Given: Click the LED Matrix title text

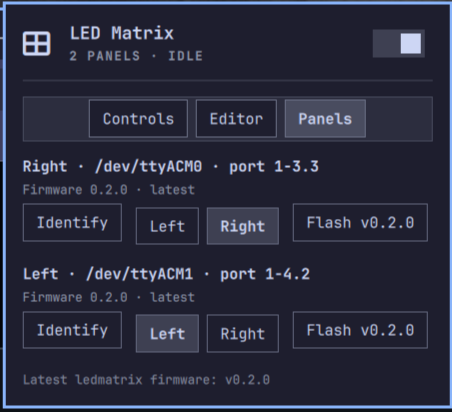Looking at the screenshot, I should [122, 33].
